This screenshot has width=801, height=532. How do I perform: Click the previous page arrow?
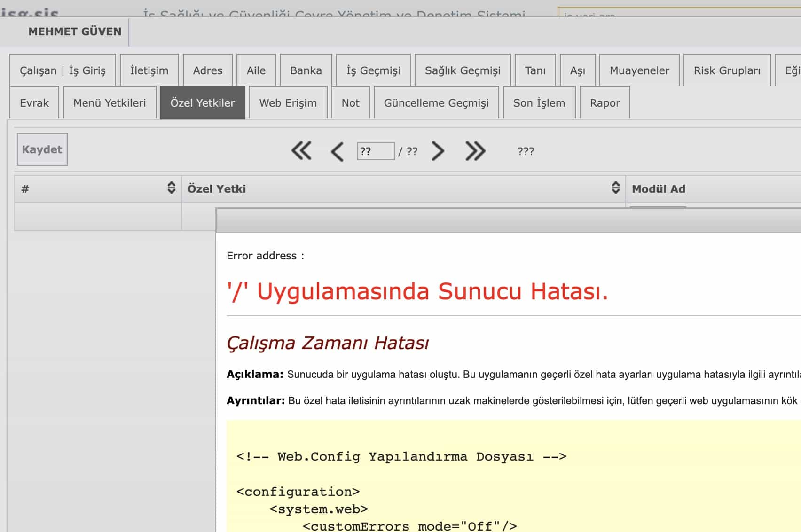(x=337, y=151)
